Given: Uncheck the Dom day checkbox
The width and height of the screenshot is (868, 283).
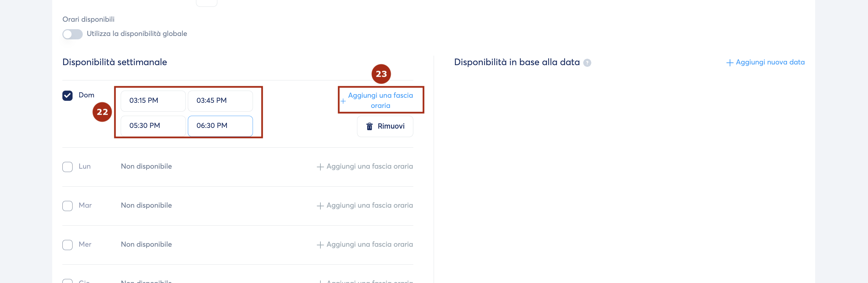Looking at the screenshot, I should coord(67,96).
